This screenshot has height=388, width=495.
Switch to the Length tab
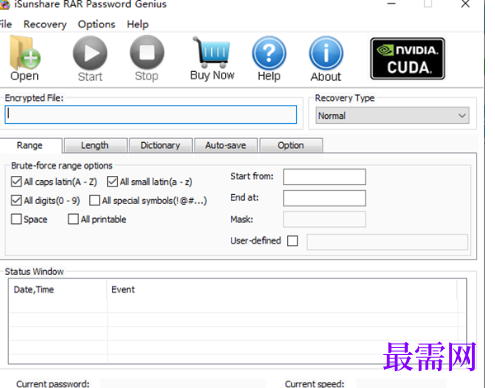tap(95, 145)
